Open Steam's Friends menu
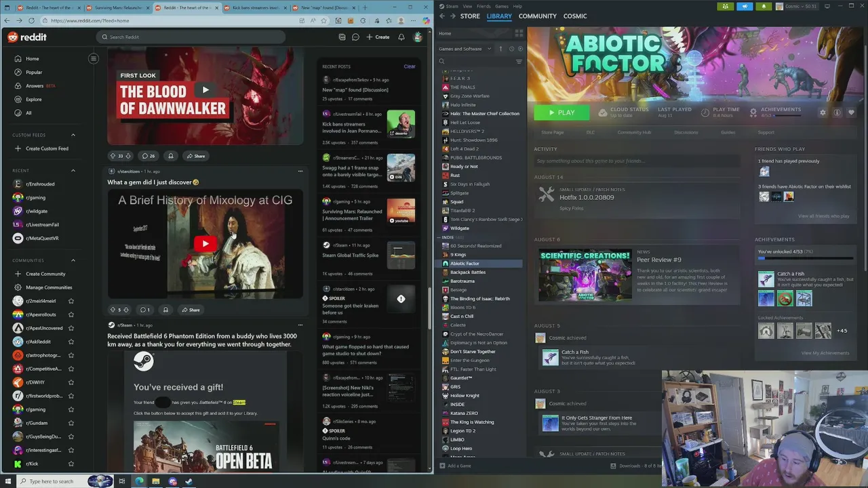 point(484,6)
